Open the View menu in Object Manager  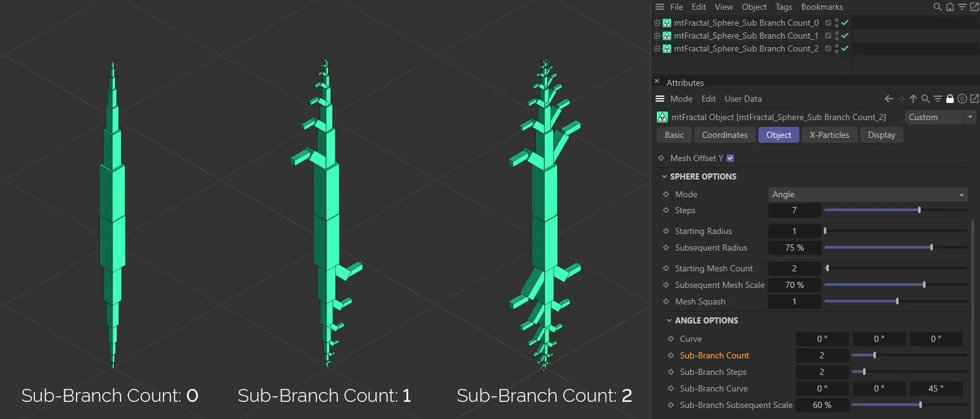pyautogui.click(x=724, y=7)
